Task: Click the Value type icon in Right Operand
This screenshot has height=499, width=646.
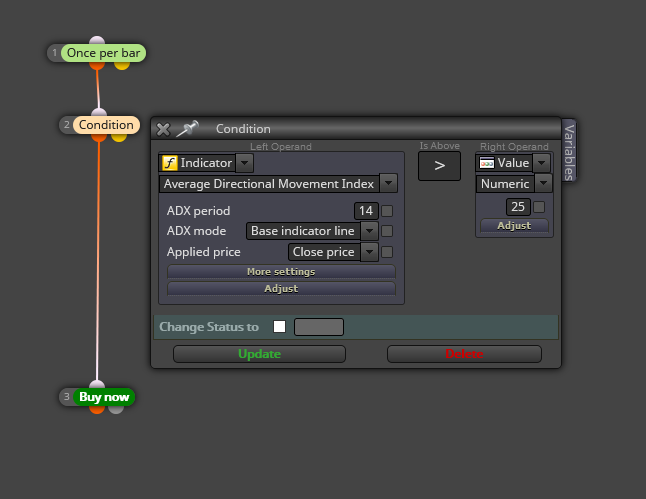Action: [x=487, y=163]
